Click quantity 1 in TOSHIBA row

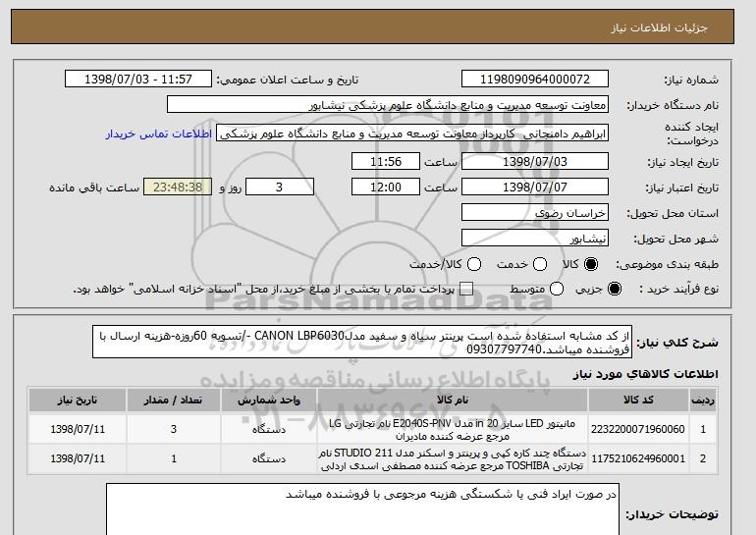click(174, 458)
